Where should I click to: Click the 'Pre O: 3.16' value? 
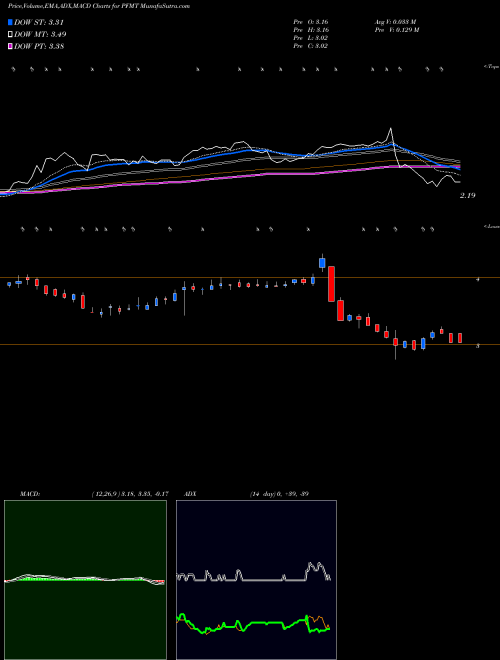[x=311, y=22]
